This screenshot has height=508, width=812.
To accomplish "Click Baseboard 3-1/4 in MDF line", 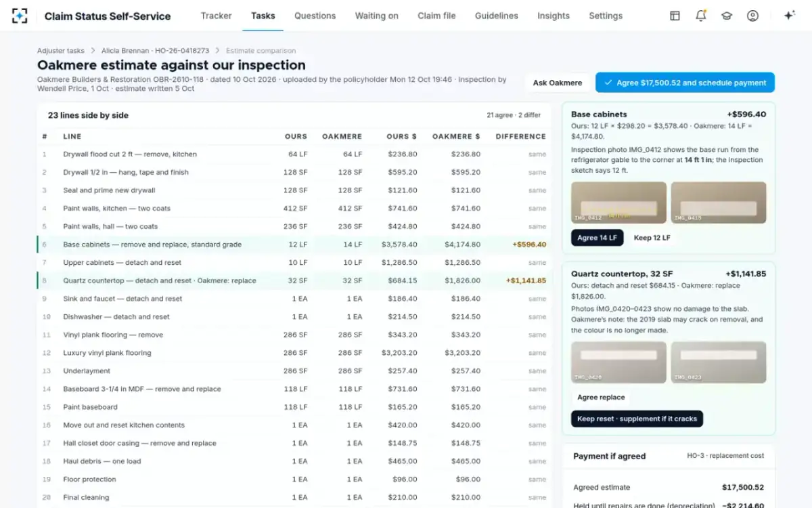I will (142, 389).
